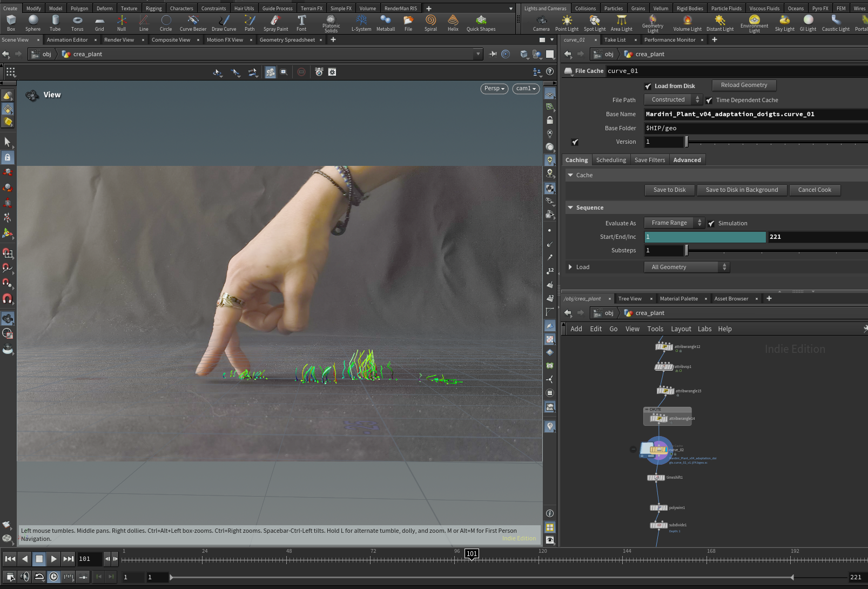Open the Persp viewport dropdown
Image resolution: width=868 pixels, height=589 pixels.
494,89
